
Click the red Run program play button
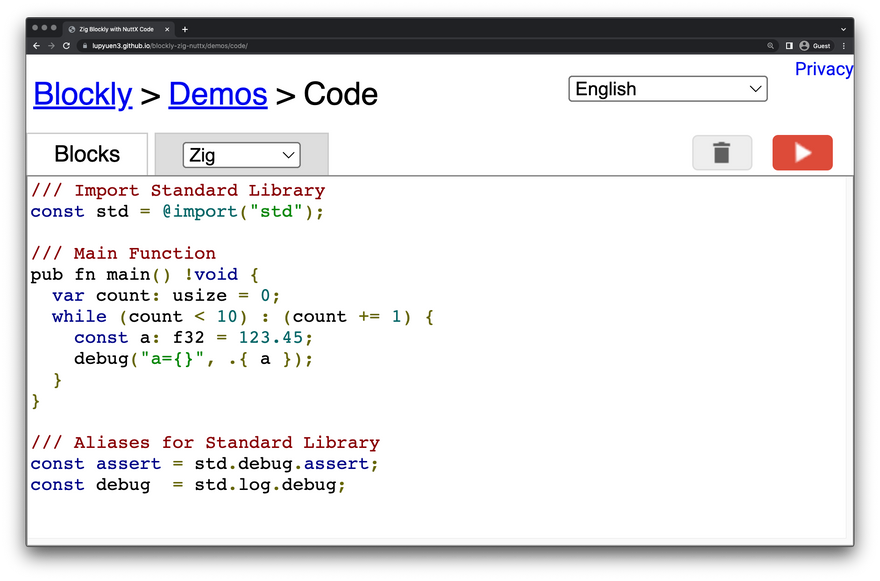click(802, 153)
